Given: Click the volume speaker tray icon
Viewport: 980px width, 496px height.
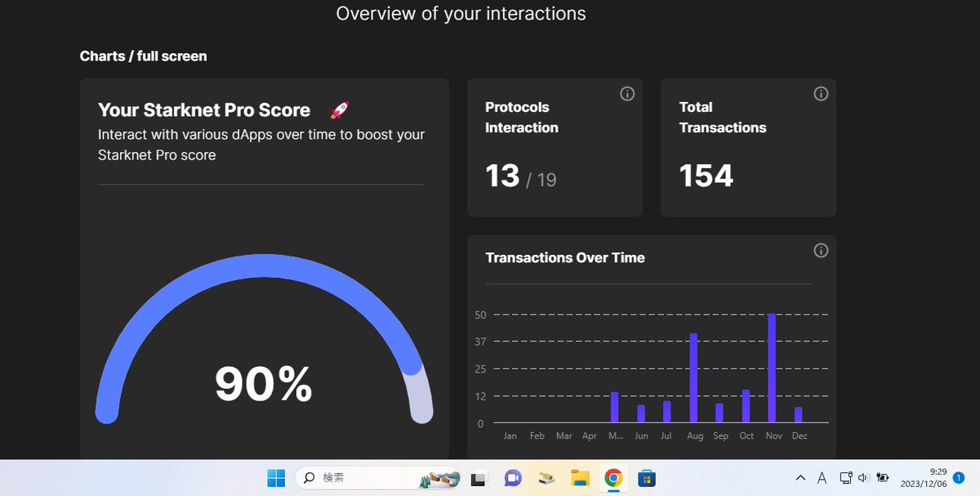Looking at the screenshot, I should tap(863, 478).
